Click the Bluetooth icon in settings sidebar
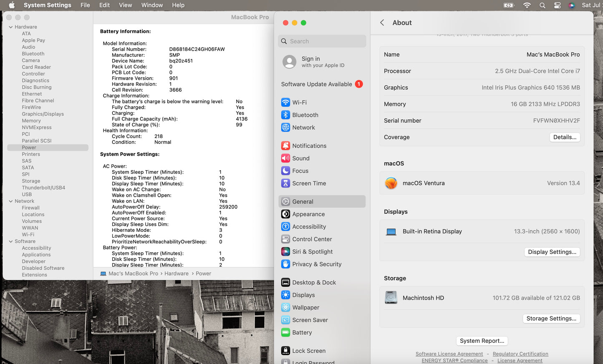Screen dimensions: 603x364 tap(285, 115)
